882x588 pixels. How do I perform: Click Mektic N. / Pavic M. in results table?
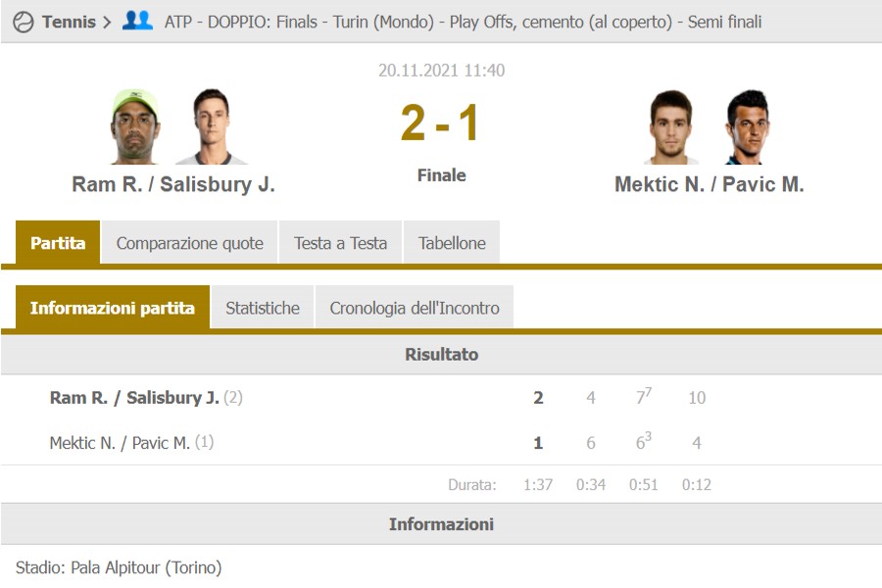tap(120, 443)
